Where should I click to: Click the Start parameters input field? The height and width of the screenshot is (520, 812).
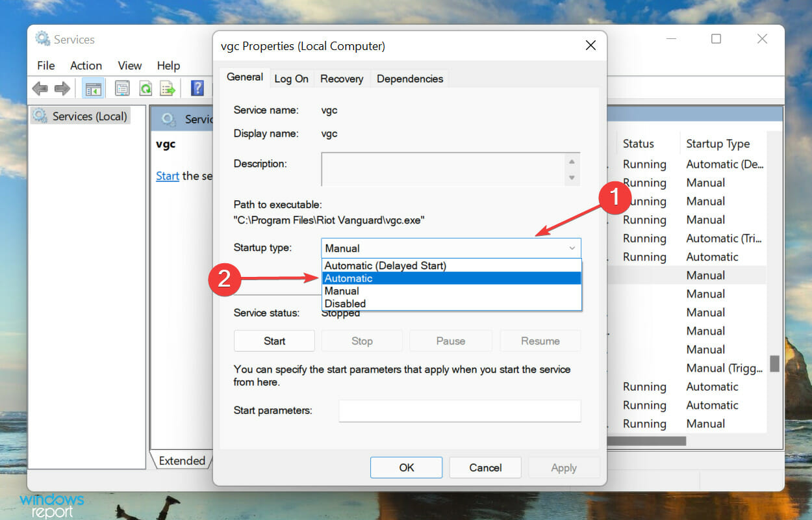460,411
